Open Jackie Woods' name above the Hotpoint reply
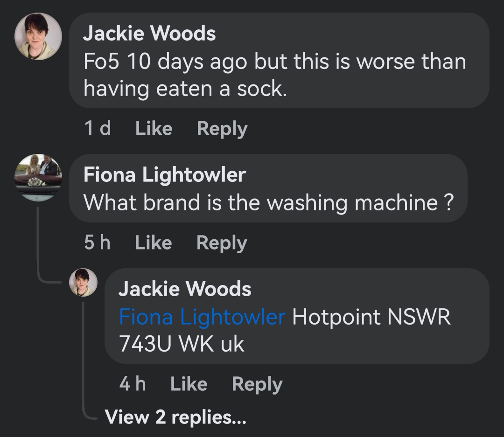Image resolution: width=504 pixels, height=437 pixels. (x=185, y=289)
